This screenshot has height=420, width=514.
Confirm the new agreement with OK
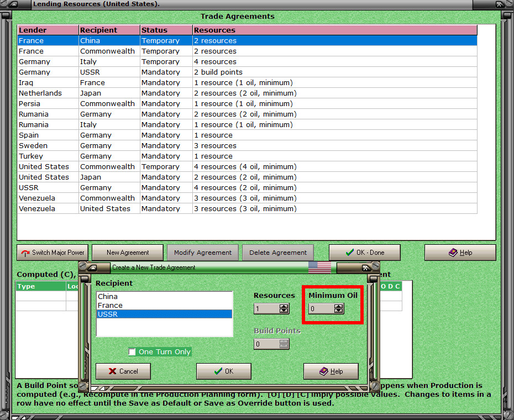click(x=224, y=371)
